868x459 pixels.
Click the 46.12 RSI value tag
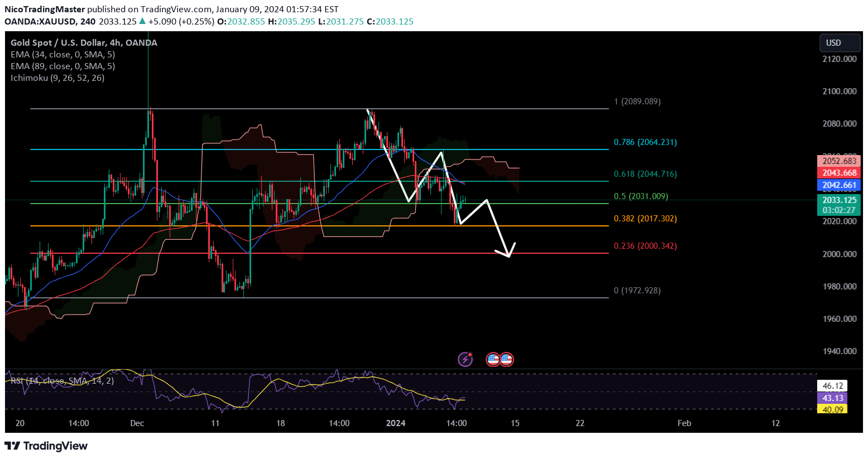coord(832,386)
